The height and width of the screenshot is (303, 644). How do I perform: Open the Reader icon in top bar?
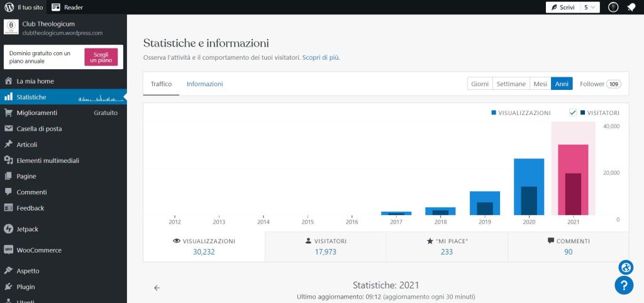[x=57, y=7]
